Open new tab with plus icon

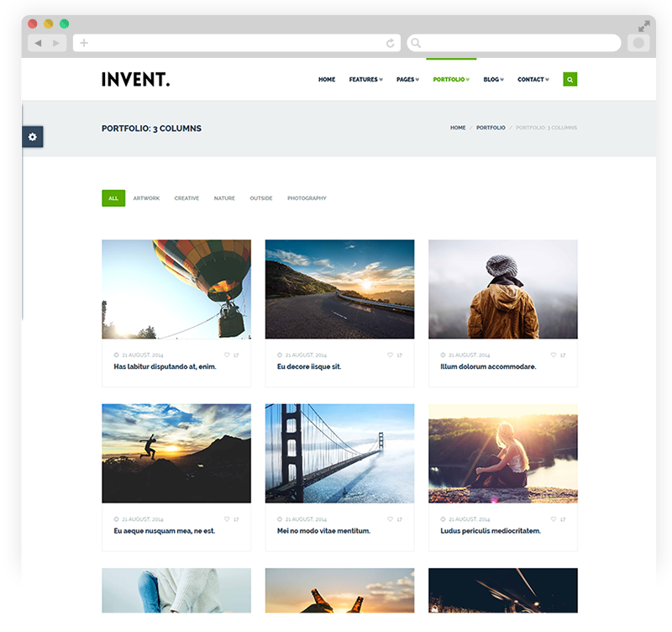(x=84, y=43)
